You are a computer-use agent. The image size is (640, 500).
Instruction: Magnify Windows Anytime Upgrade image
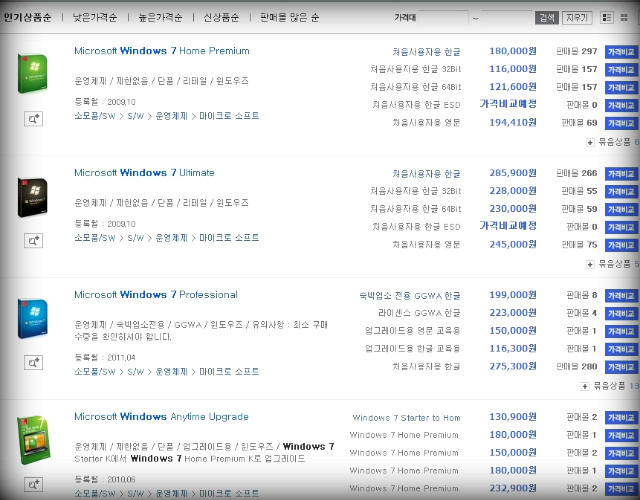point(33,484)
